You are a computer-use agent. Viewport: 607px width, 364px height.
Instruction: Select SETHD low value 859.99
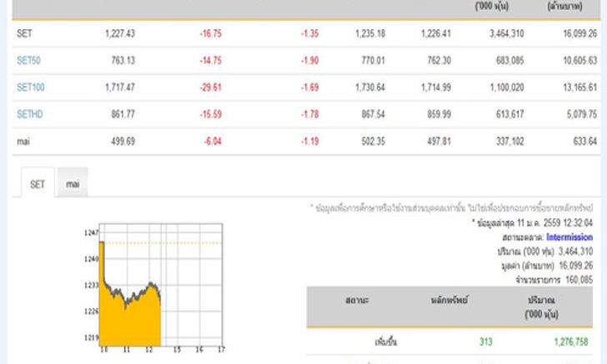439,114
